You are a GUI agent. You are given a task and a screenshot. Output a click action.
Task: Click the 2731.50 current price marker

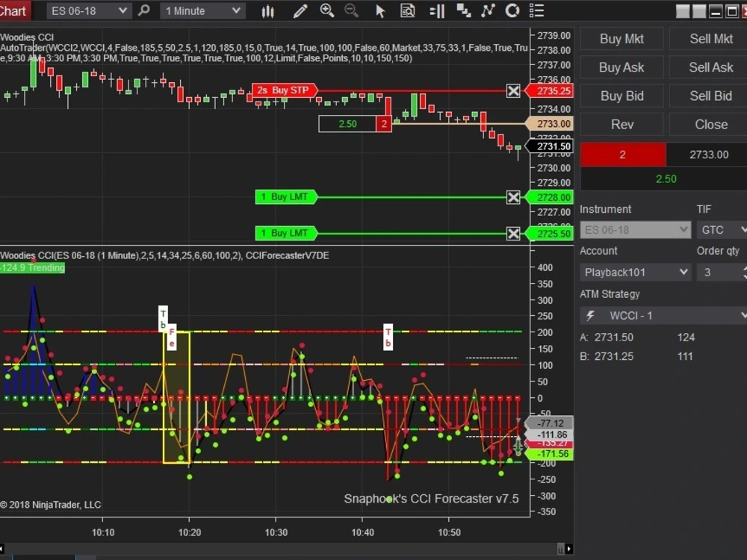tap(549, 146)
